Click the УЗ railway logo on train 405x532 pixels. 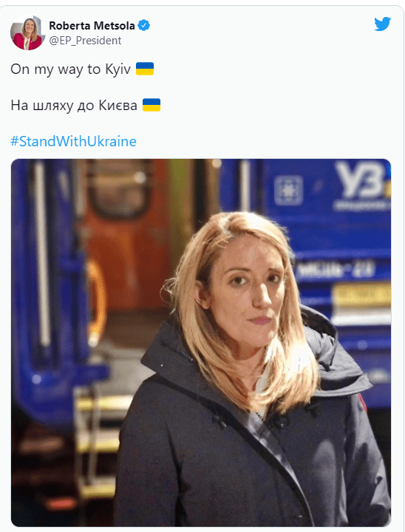tap(360, 179)
